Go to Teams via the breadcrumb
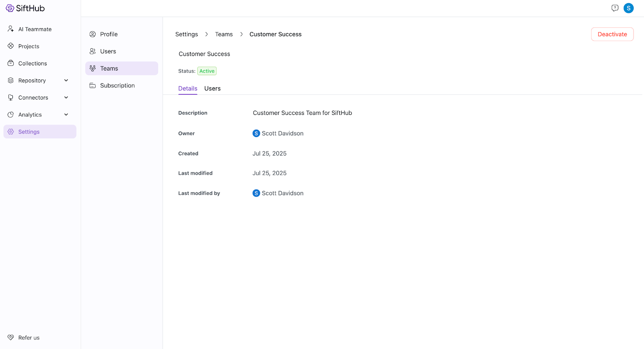644x349 pixels. point(224,34)
